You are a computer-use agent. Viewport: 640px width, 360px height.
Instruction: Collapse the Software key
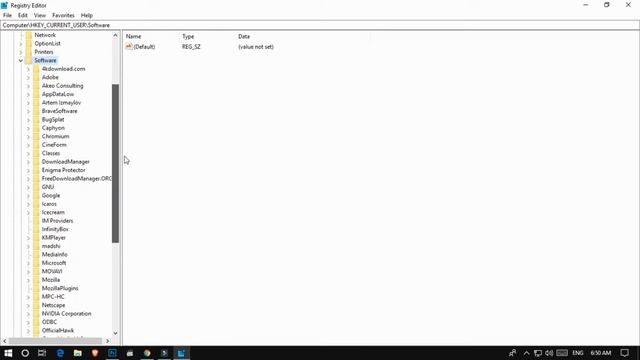tap(21, 60)
